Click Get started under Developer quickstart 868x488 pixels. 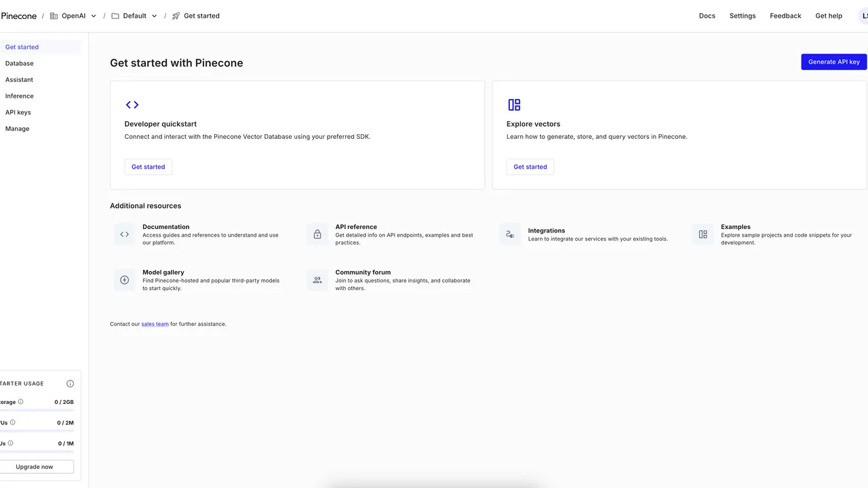point(148,167)
